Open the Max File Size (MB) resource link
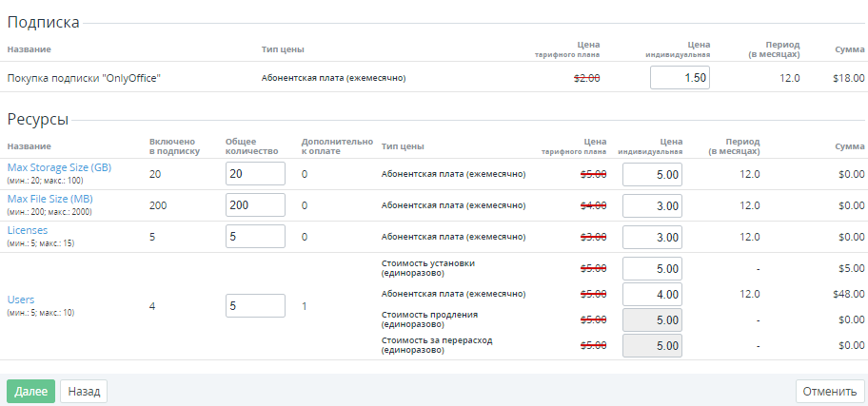Screen dimensions: 868x406 tap(49, 199)
